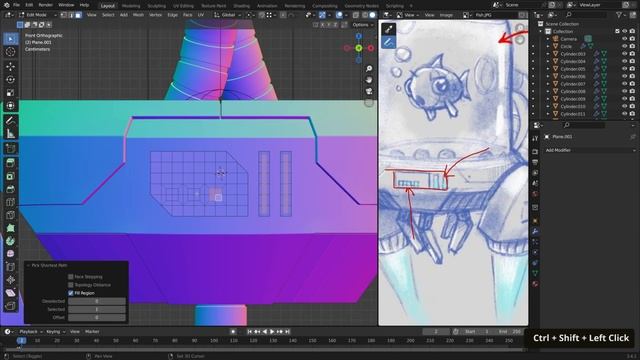This screenshot has width=640, height=360.
Task: Collapse the Collection in outliner
Action: point(541,31)
